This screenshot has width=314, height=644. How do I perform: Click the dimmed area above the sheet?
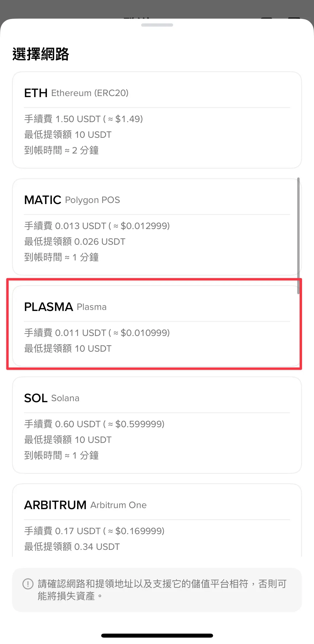pos(157,8)
